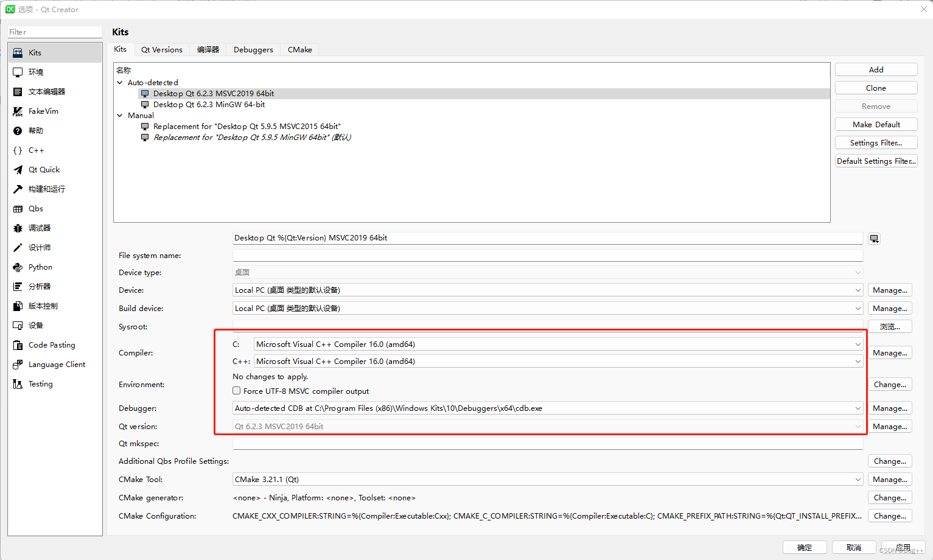The image size is (933, 560).
Task: Click Change button for CMake generator
Action: [890, 497]
